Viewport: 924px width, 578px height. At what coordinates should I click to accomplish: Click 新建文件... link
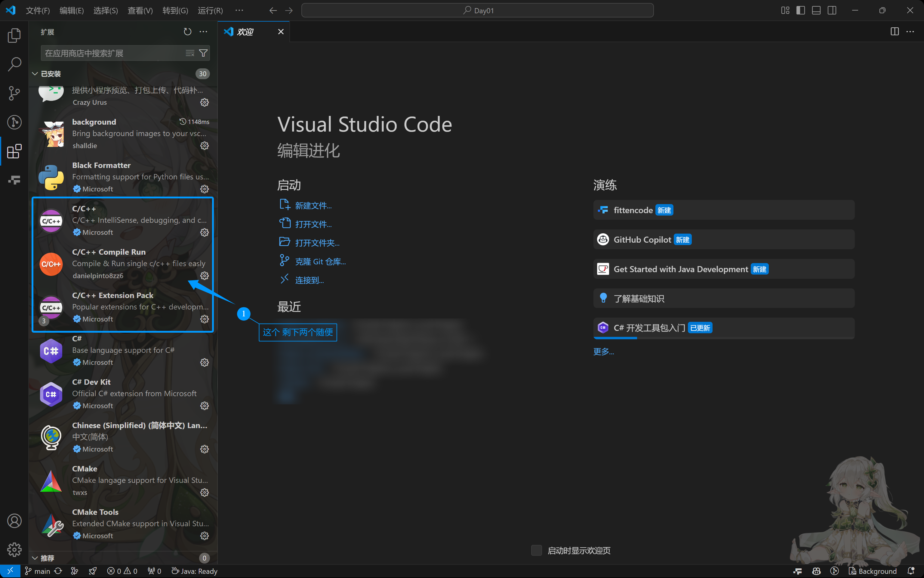tap(313, 206)
